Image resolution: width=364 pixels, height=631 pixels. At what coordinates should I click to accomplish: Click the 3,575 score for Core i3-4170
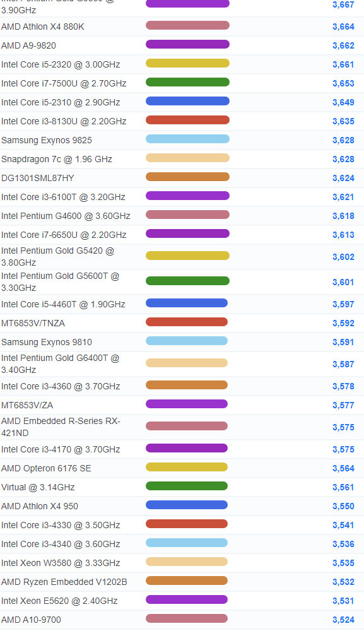tap(343, 449)
